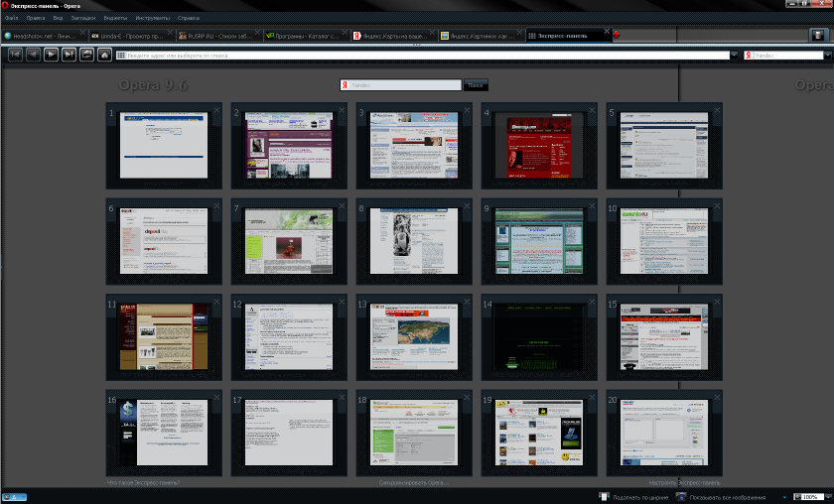Switch to the Яндекс.Картинки tab
The width and height of the screenshot is (834, 504).
[x=482, y=36]
